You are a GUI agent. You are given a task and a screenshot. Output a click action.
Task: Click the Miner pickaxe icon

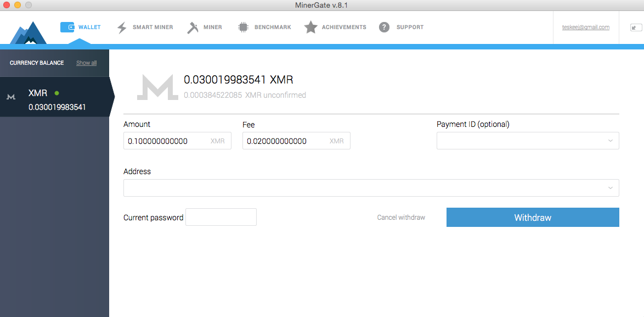(193, 27)
